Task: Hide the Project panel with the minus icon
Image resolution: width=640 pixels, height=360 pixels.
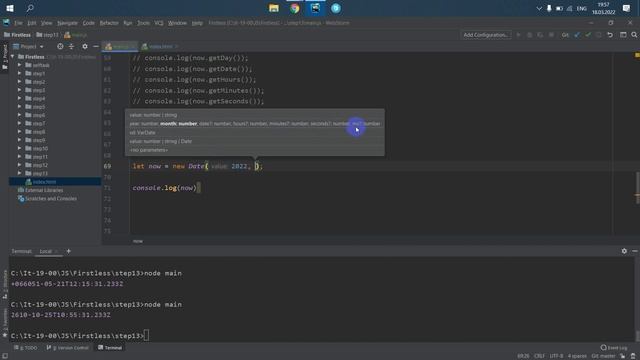Action: [x=96, y=47]
